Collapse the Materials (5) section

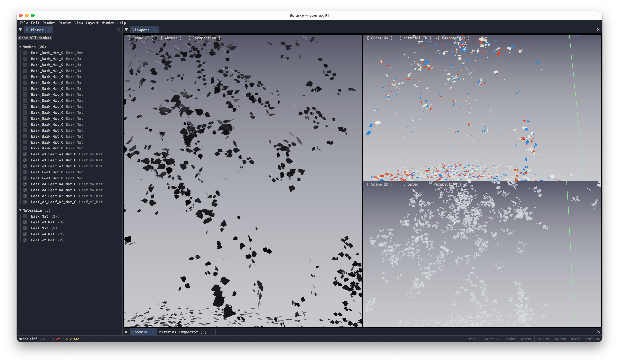pos(20,210)
